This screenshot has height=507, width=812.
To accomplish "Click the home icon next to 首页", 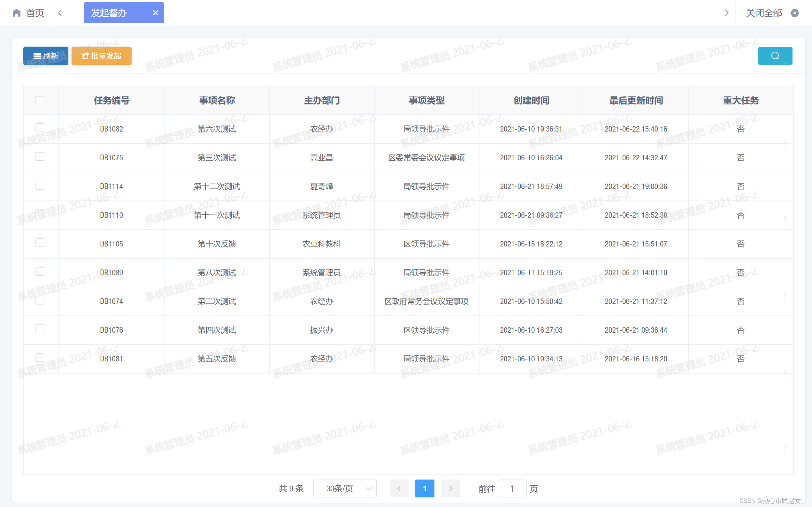I will point(16,13).
